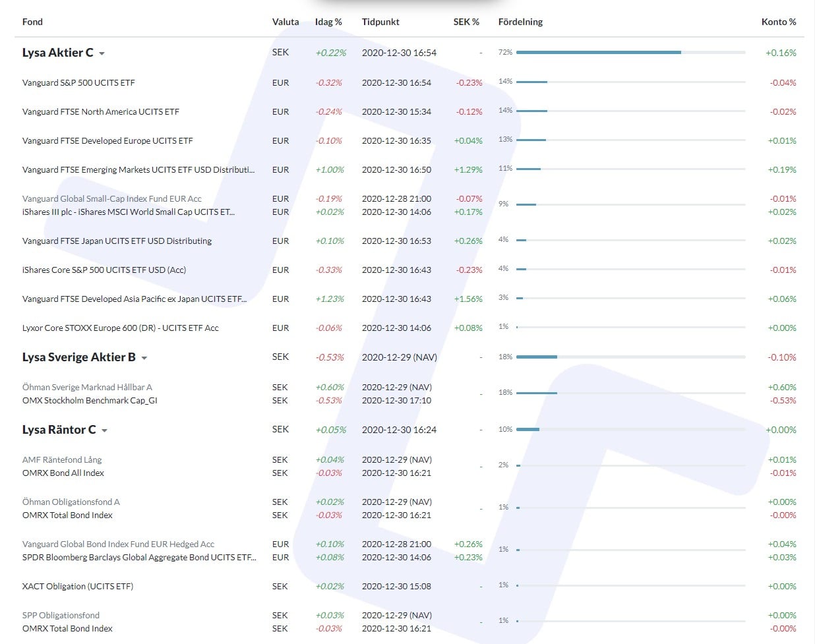Select Vanguard FTSE Developed Europe UCITS ETF
This screenshot has width=815, height=644.
(x=107, y=140)
